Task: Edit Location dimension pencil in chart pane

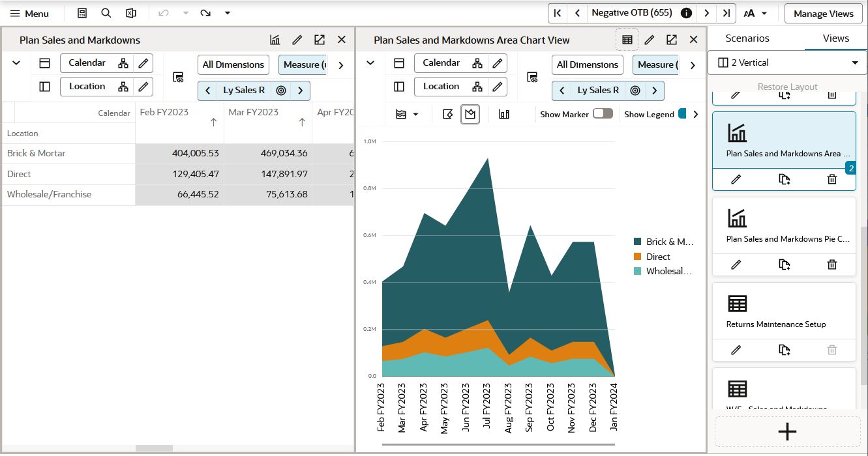Action: tap(498, 86)
